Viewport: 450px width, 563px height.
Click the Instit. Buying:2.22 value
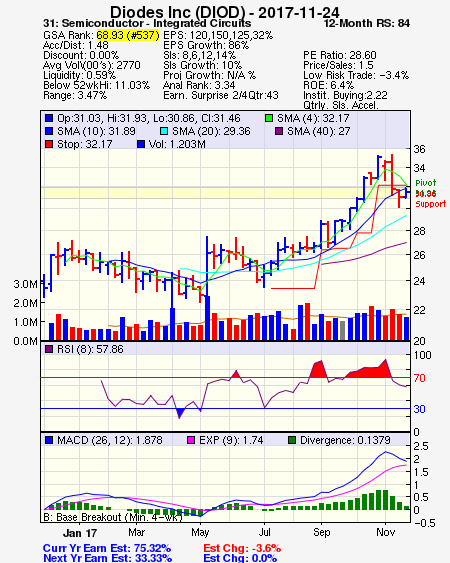(345, 96)
